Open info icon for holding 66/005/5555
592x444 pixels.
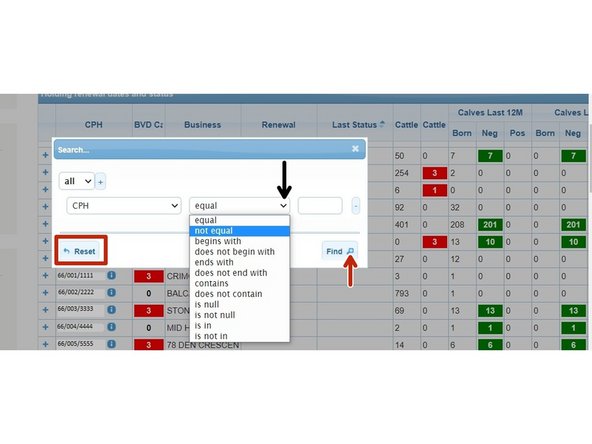click(111, 344)
